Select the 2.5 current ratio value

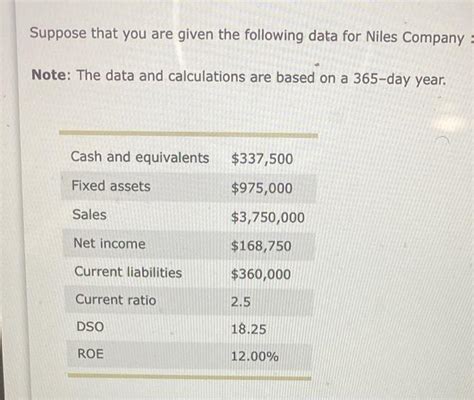pyautogui.click(x=241, y=302)
